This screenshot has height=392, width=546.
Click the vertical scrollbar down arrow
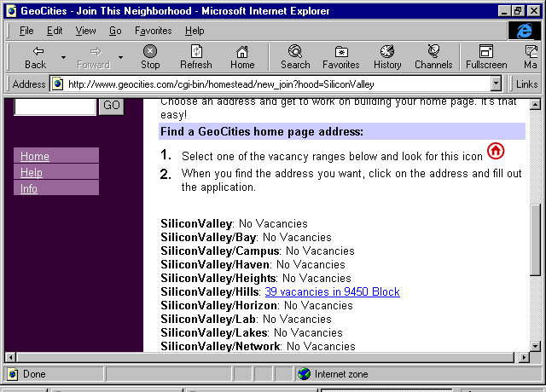pos(535,346)
